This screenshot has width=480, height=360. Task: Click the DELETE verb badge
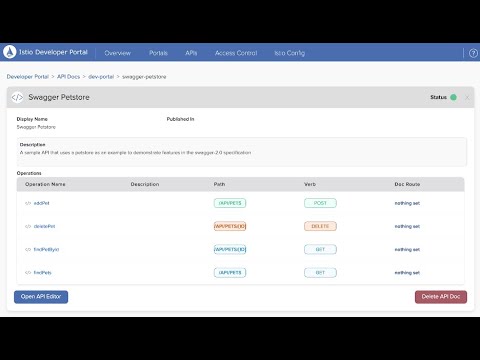pyautogui.click(x=320, y=226)
